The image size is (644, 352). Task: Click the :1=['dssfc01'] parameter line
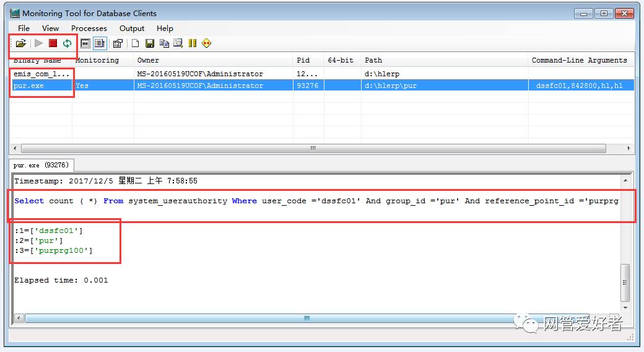coord(48,231)
